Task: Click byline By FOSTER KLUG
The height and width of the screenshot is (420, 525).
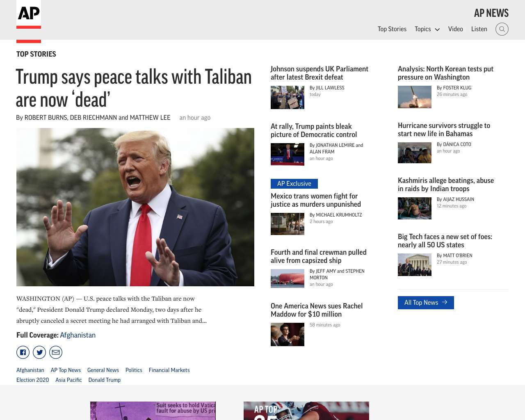Action: pos(454,88)
